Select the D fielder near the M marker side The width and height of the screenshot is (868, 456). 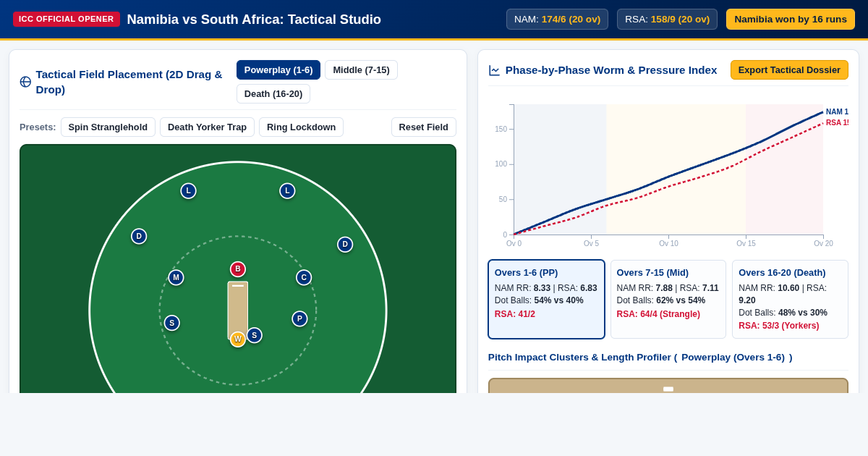point(139,237)
